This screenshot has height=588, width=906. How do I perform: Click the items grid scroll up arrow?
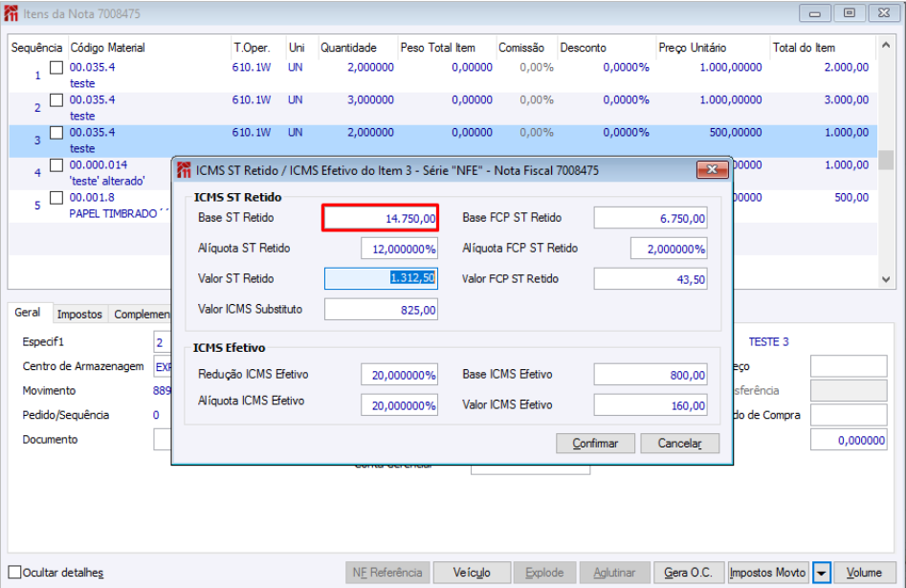(x=886, y=45)
